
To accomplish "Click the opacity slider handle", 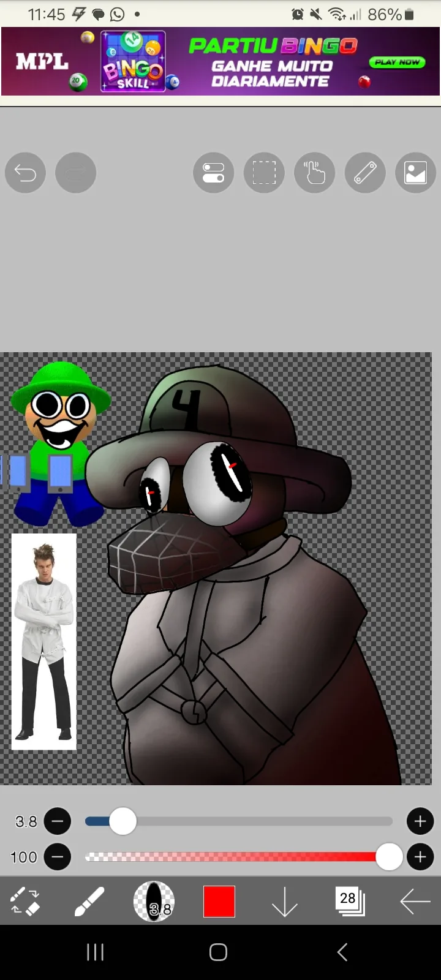I will pos(389,857).
